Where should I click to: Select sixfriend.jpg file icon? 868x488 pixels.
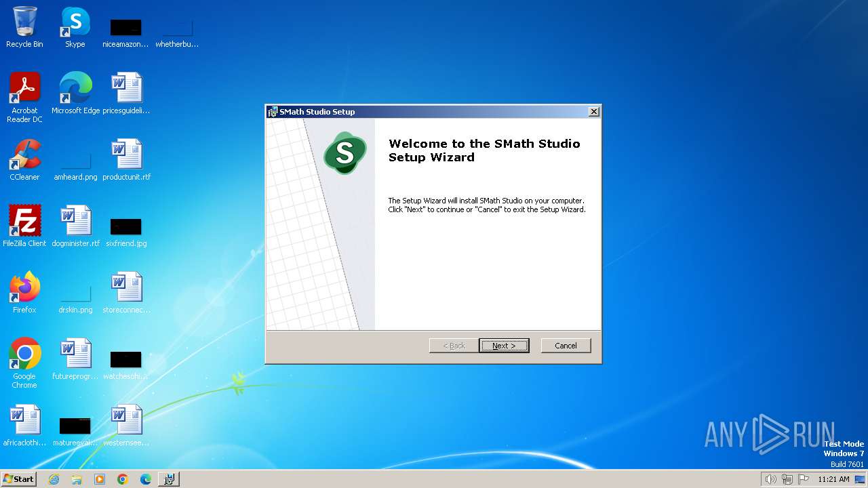click(126, 232)
